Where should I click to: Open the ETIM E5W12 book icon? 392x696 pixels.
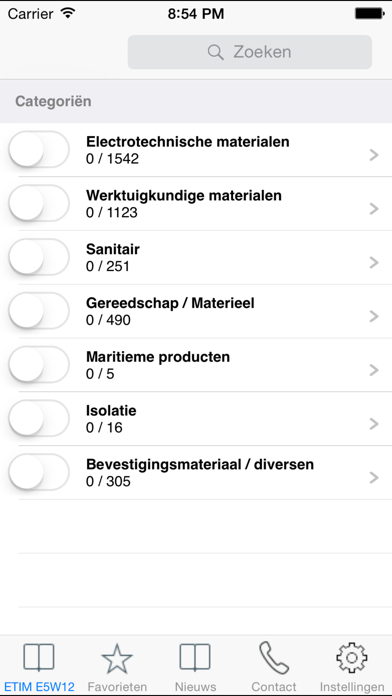[39, 657]
